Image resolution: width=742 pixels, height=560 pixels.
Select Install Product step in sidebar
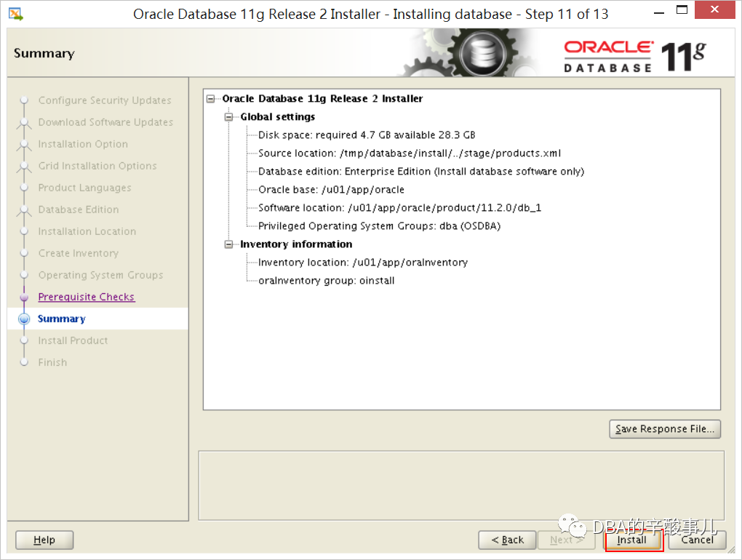point(73,340)
